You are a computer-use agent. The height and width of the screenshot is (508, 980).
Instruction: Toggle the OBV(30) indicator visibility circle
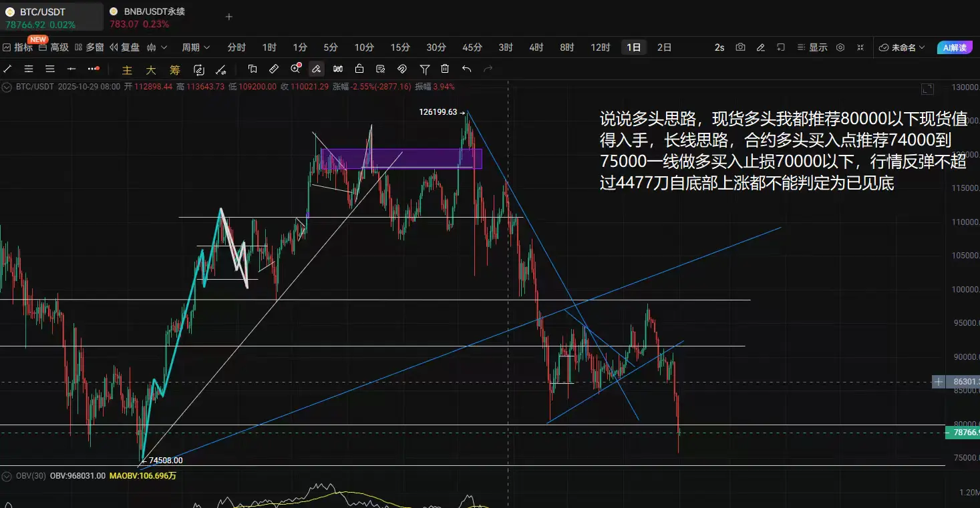click(7, 476)
